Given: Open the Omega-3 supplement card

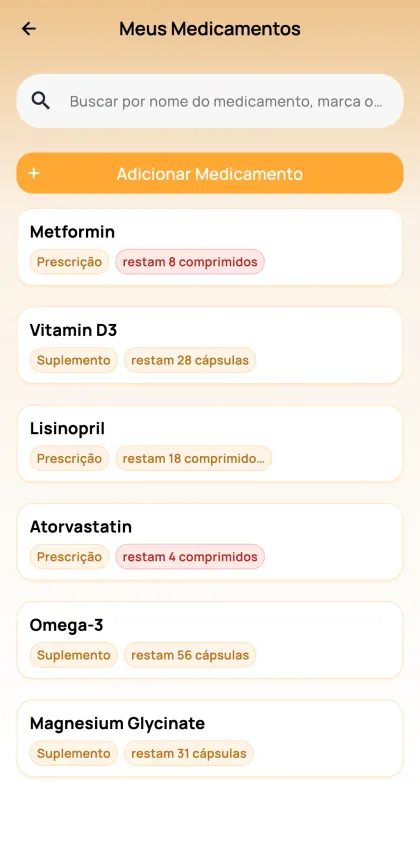Looking at the screenshot, I should click(210, 640).
